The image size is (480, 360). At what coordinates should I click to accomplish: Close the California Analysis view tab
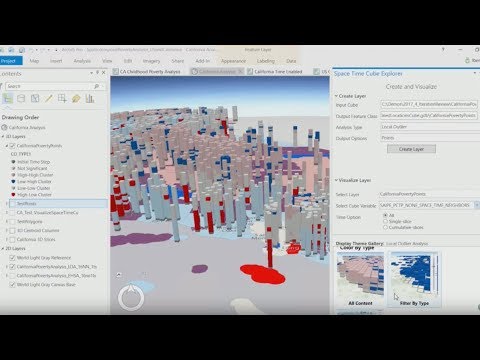click(240, 72)
